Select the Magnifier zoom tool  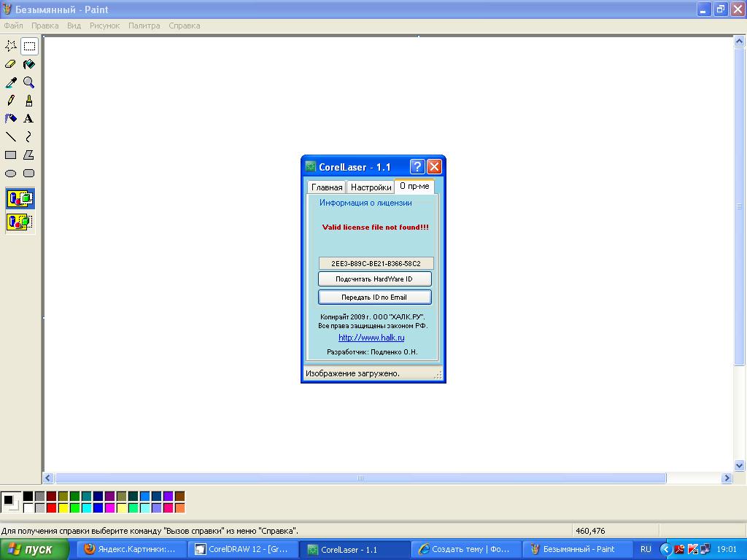coord(29,82)
